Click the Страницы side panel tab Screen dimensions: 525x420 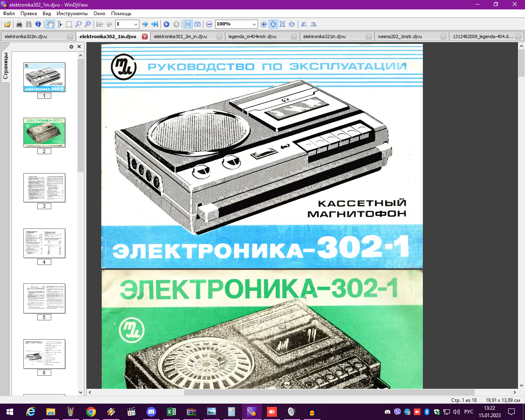(6, 66)
